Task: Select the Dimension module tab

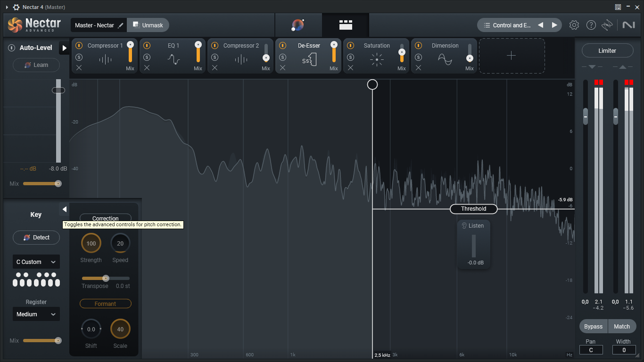Action: point(444,56)
